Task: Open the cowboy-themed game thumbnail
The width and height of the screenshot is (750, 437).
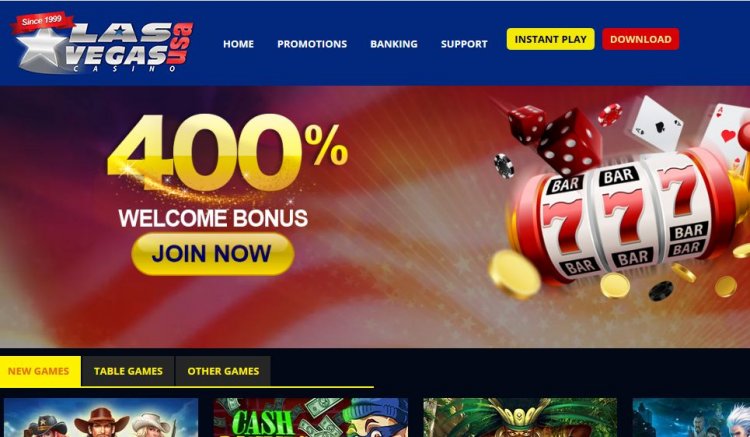Action: 101,417
